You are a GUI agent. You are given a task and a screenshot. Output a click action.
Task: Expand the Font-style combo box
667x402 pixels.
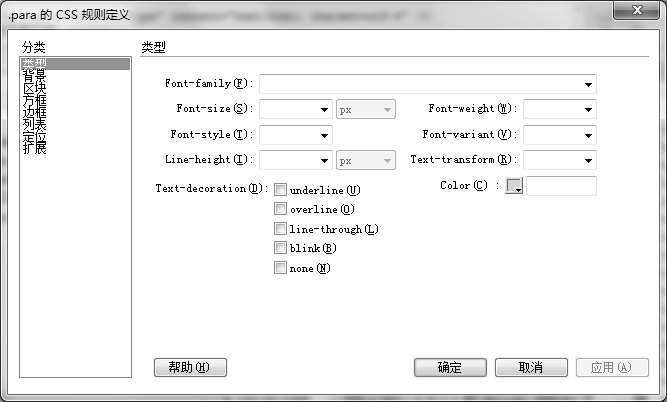[x=324, y=135]
